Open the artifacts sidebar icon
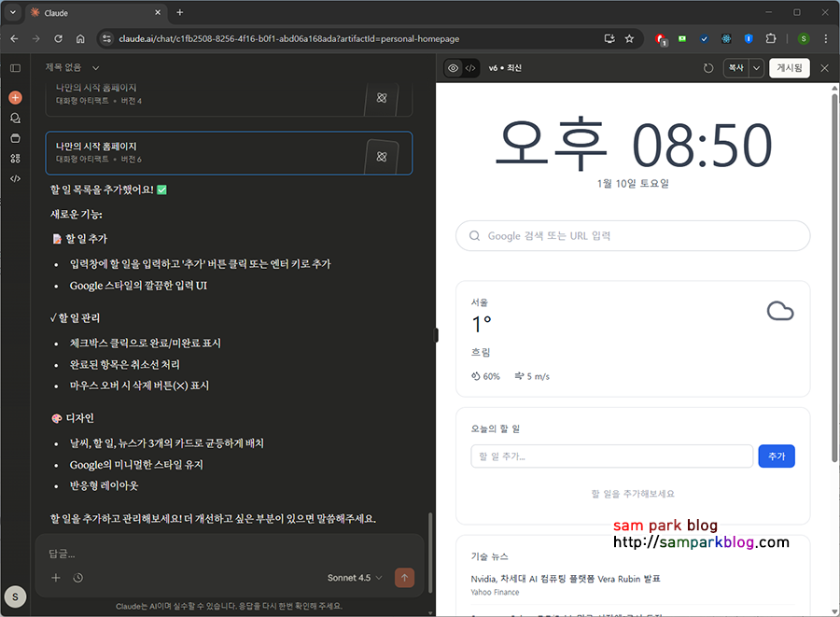 (16, 159)
